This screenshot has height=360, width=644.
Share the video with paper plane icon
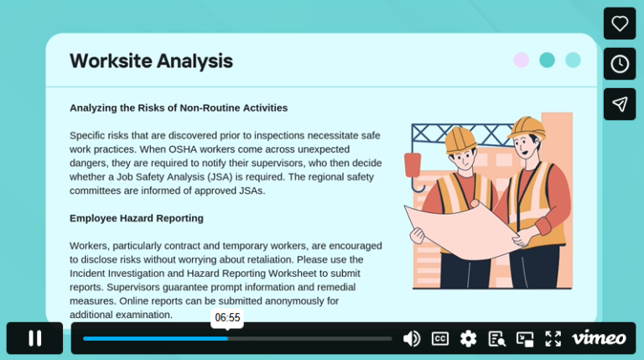tap(620, 104)
